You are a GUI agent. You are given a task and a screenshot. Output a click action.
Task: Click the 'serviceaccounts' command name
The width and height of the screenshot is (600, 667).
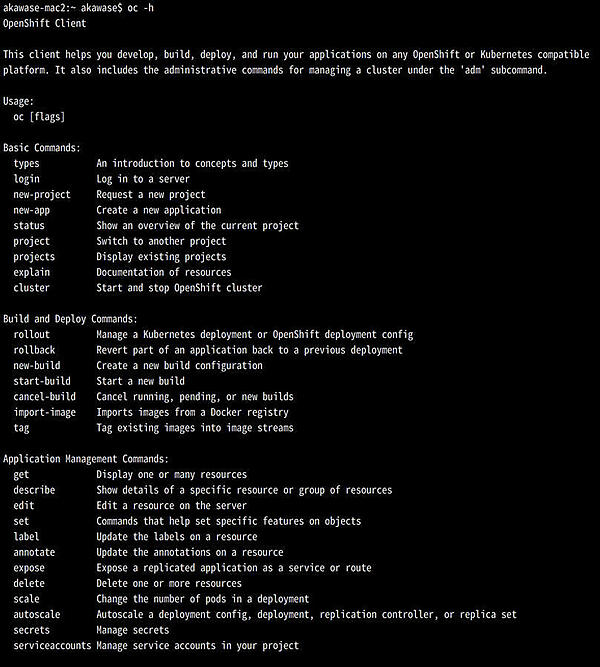pos(52,646)
